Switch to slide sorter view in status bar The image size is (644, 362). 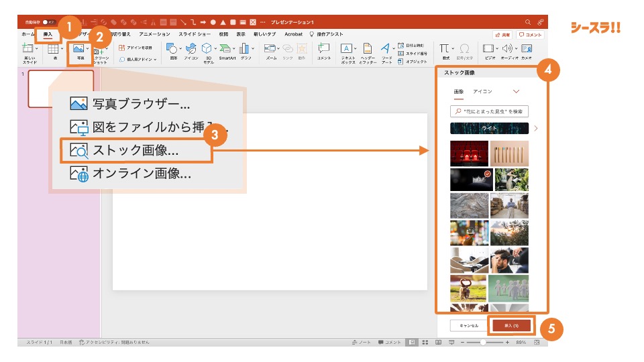pyautogui.click(x=424, y=342)
